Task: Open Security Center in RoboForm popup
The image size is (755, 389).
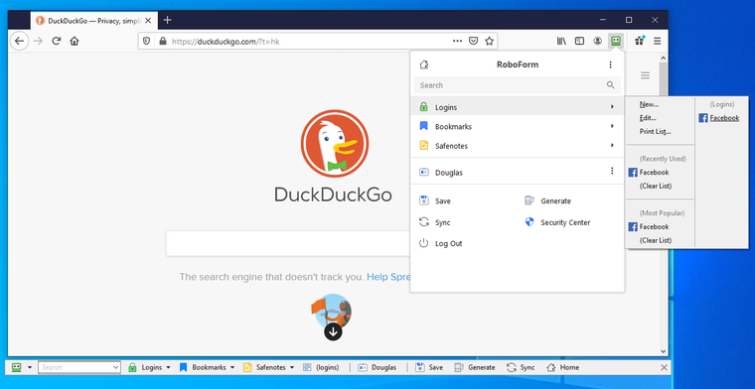Action: point(557,222)
